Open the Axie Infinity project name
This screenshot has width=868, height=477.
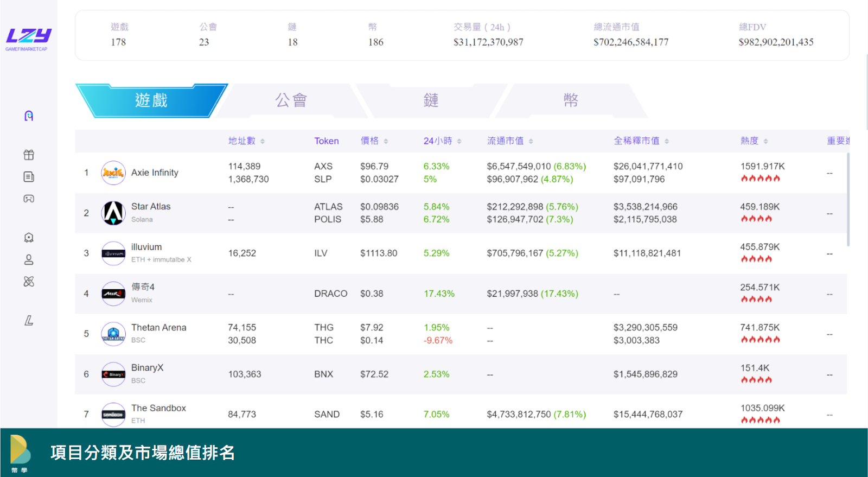(155, 173)
